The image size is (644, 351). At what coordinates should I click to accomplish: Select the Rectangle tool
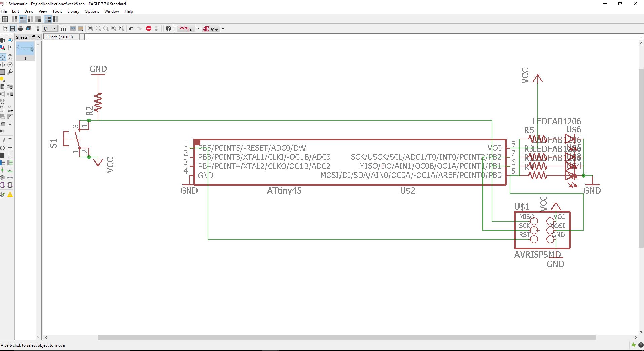[x=3, y=155]
